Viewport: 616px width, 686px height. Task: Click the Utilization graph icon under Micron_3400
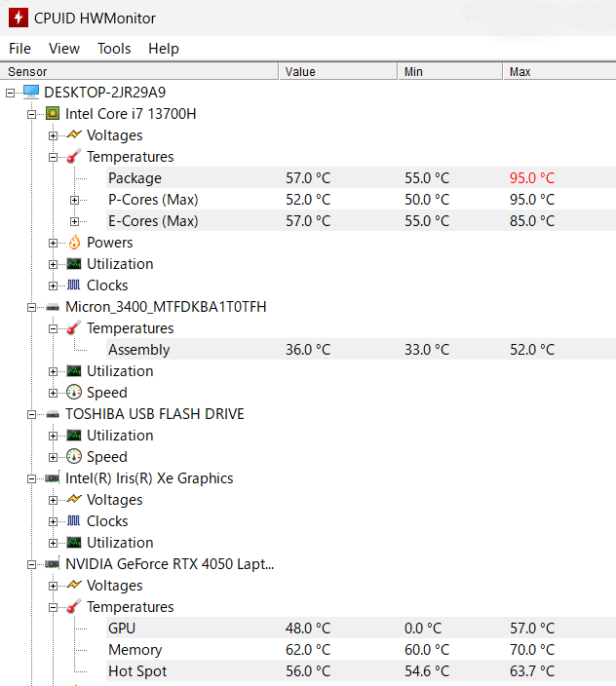pos(74,371)
